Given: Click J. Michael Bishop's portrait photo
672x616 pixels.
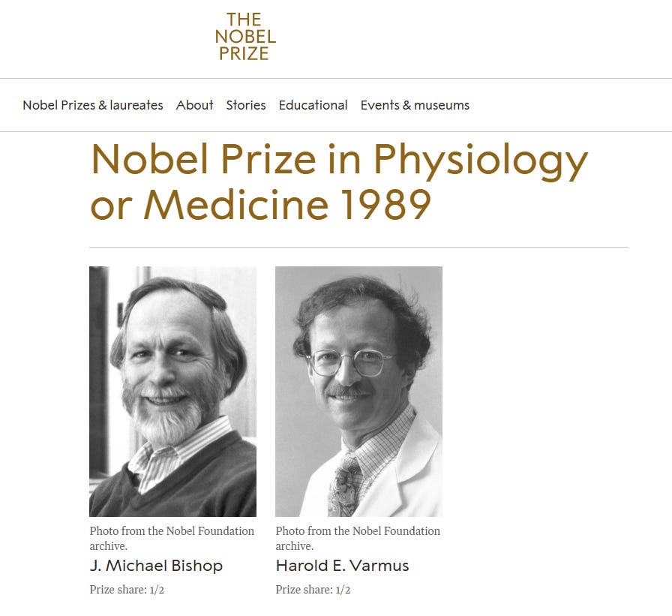Looking at the screenshot, I should [x=172, y=392].
